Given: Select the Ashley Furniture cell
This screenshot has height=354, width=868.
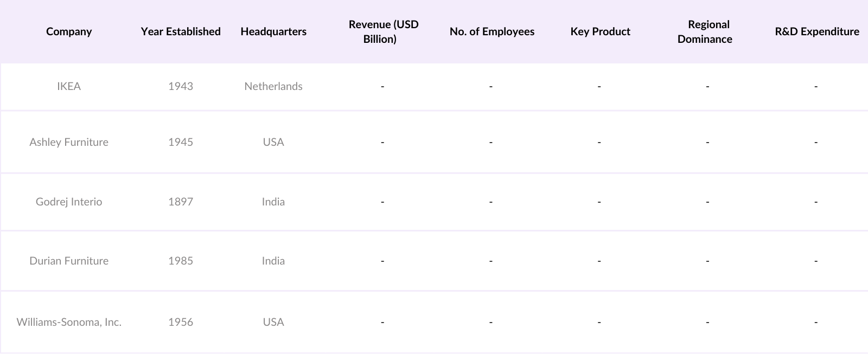Looking at the screenshot, I should pos(69,142).
